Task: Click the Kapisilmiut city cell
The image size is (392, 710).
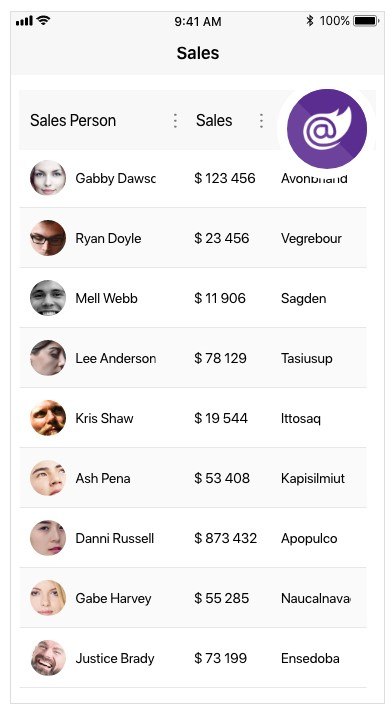Action: pos(313,478)
